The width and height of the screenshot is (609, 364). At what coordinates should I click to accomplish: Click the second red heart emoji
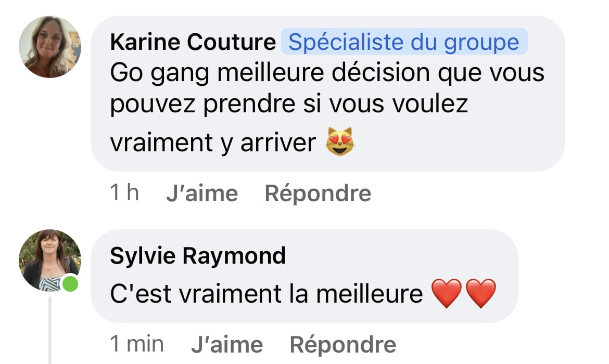point(481,294)
